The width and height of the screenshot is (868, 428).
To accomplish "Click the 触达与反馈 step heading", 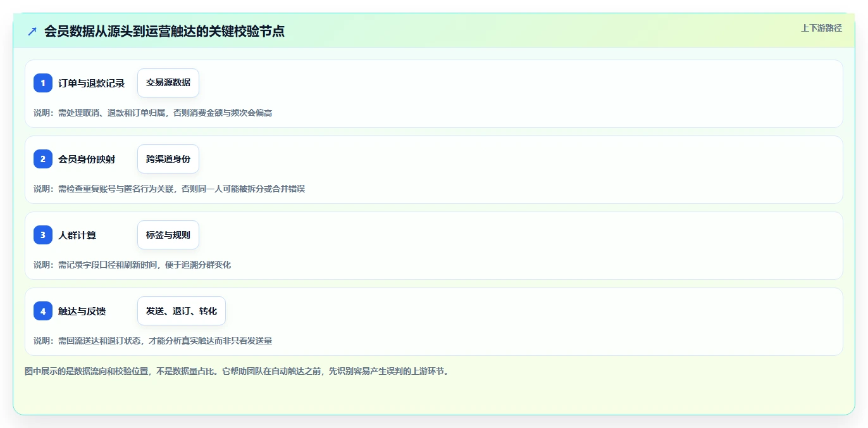I will click(x=82, y=311).
